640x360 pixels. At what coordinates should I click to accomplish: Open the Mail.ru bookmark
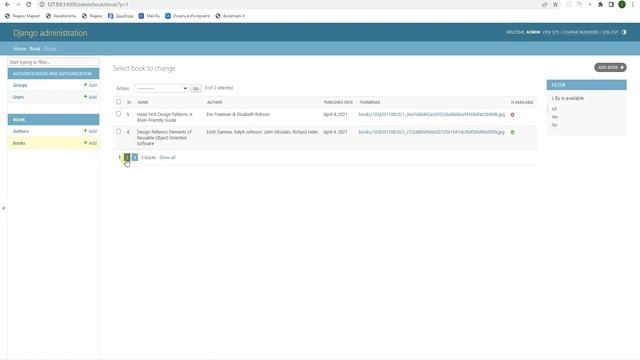point(149,16)
